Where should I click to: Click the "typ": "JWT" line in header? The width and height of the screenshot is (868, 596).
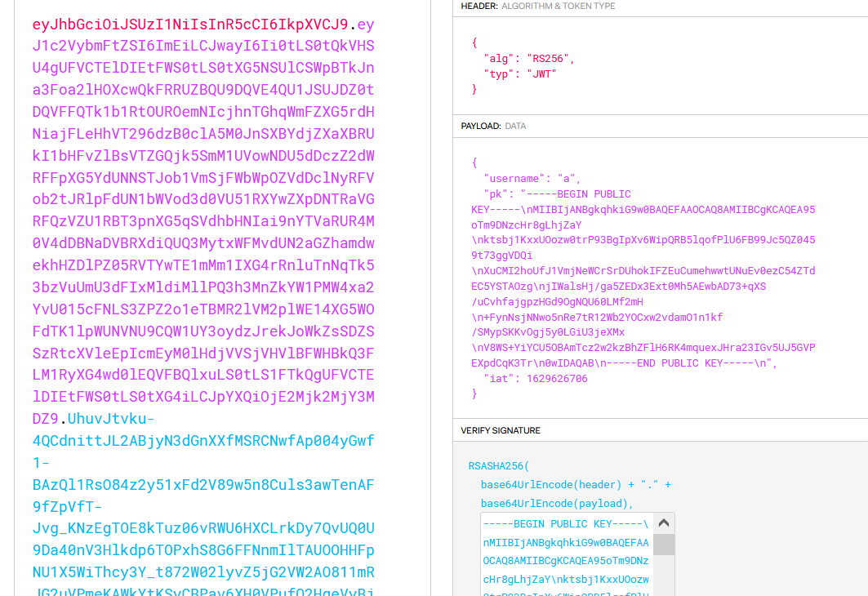[520, 74]
